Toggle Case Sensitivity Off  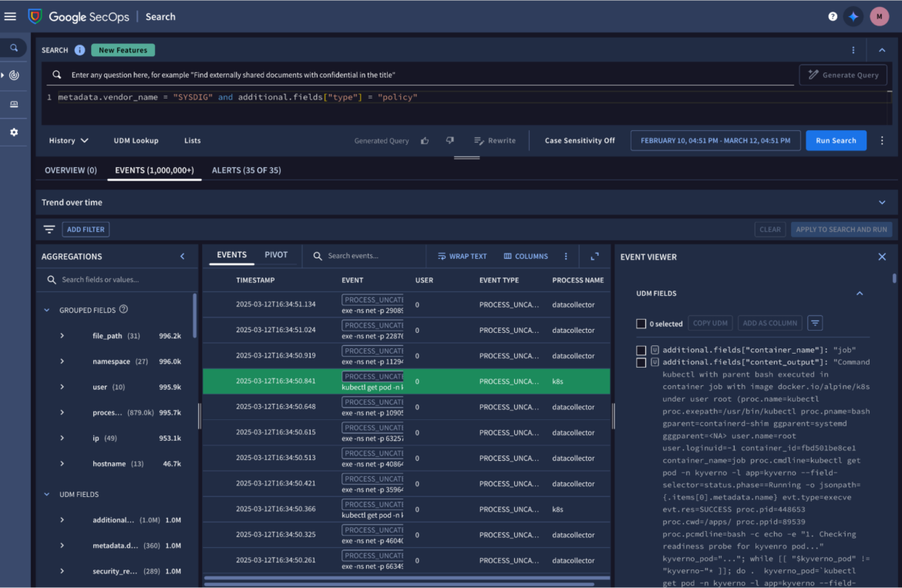(x=579, y=140)
